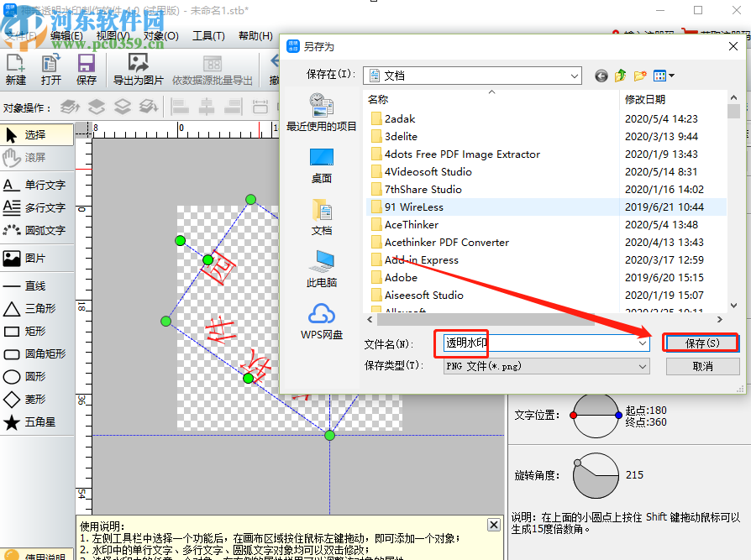Click the 保存(S) button in dialog

(702, 343)
